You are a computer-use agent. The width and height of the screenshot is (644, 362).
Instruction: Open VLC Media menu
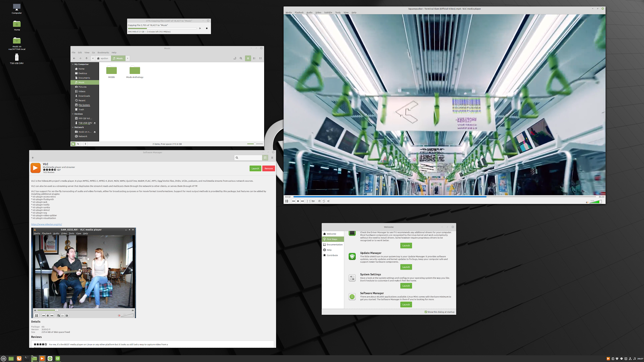click(288, 13)
